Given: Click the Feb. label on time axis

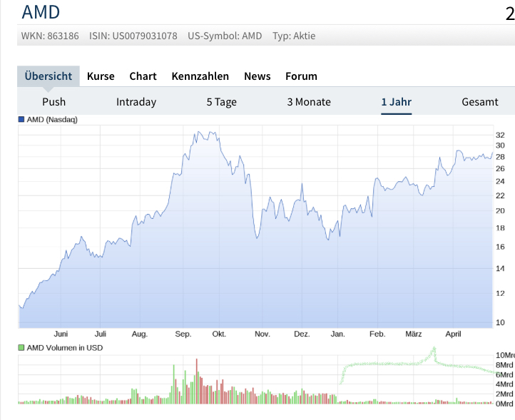Looking at the screenshot, I should 377,334.
